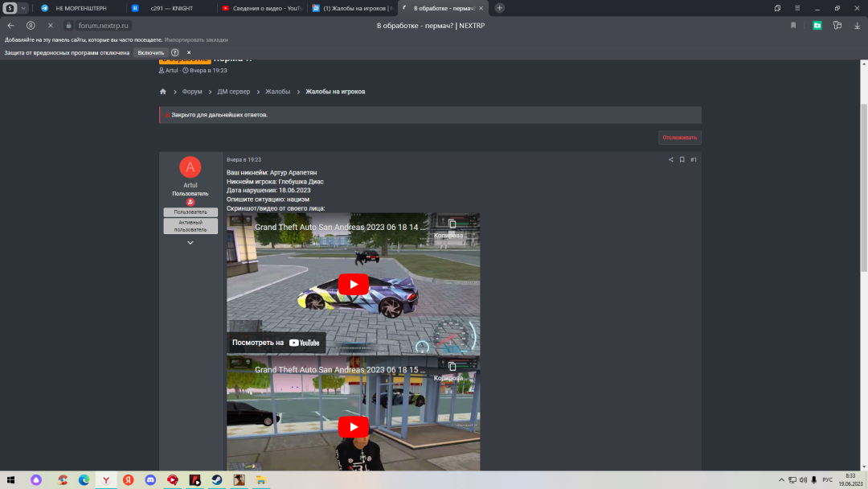The width and height of the screenshot is (868, 489).
Task: Open ДМ сервер breadcrumb link
Action: (234, 92)
